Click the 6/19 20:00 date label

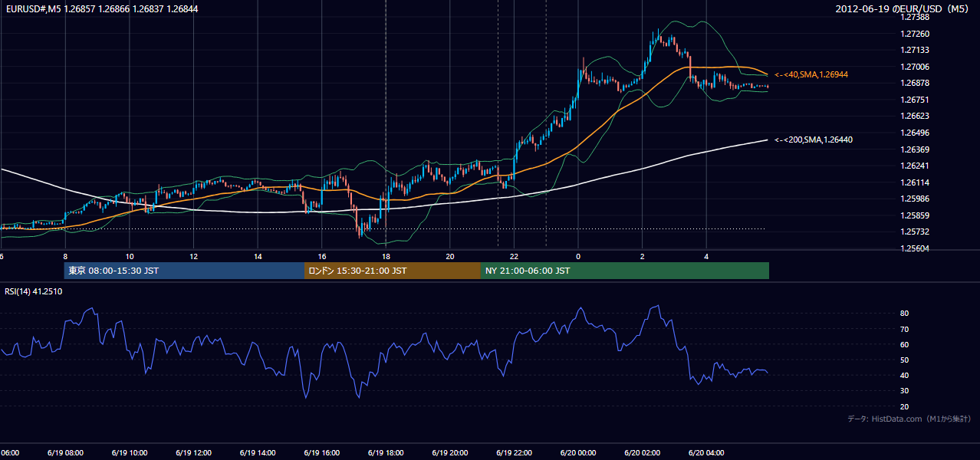point(450,452)
